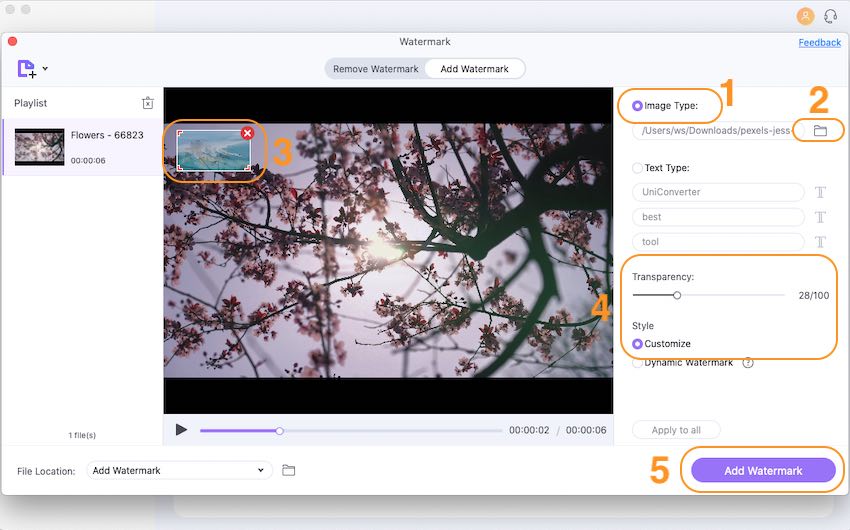Open font settings for 'best' text

click(820, 217)
